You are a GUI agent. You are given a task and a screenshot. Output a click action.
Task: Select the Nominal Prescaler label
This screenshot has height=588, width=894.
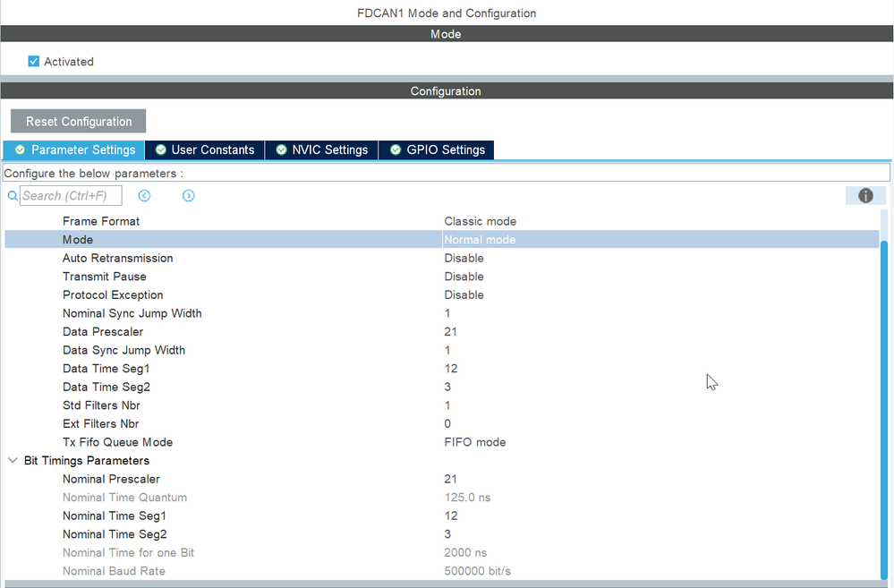(111, 479)
